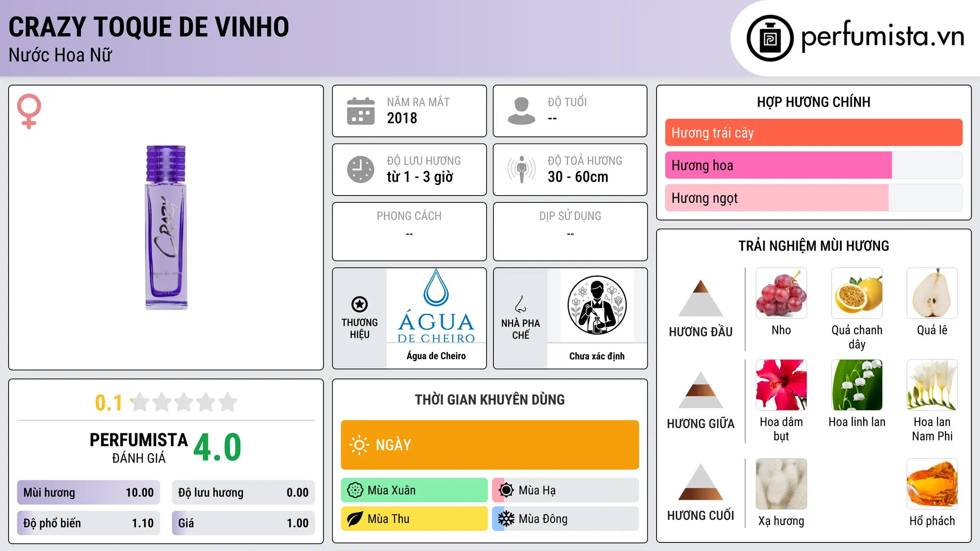
Task: Click the Thời gian khuyên dùng heading
Action: pyautogui.click(x=490, y=399)
